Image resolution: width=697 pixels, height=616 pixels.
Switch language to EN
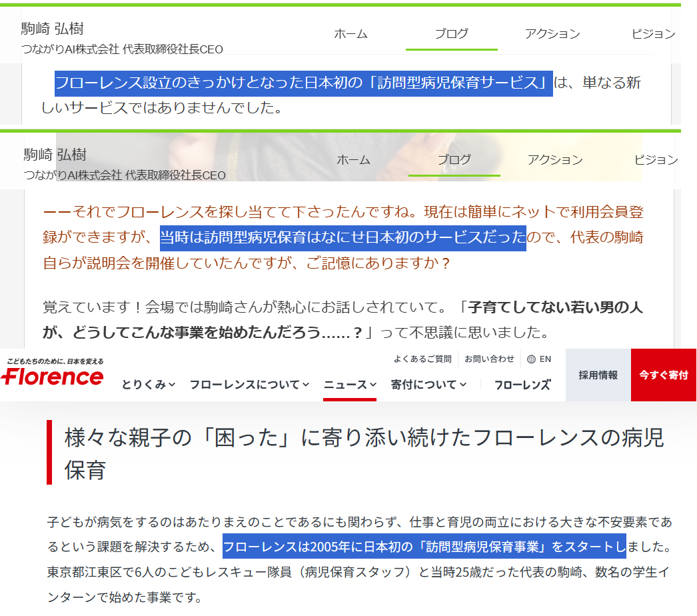tap(546, 359)
